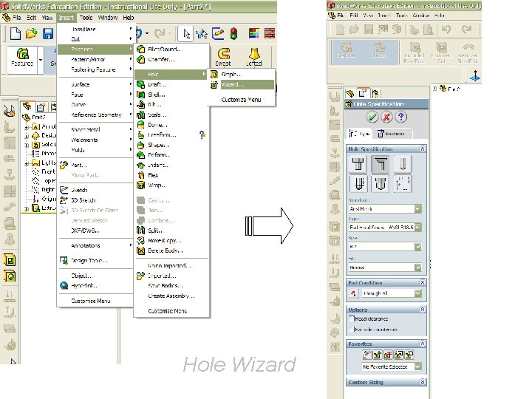Image resolution: width=532 pixels, height=399 pixels.
Task: Click the New document icon in left window
Action: click(16, 33)
